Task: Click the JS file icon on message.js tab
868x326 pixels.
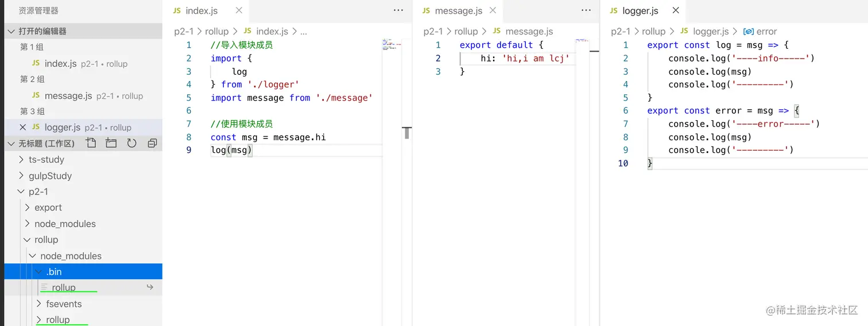Action: click(426, 11)
